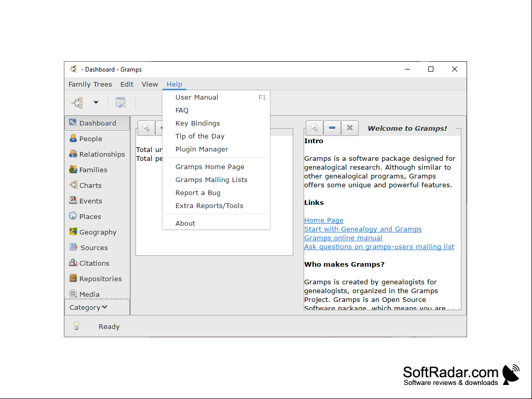Detach the left statistics gramplet
Viewport: 532px width, 399px height.
tap(146, 128)
